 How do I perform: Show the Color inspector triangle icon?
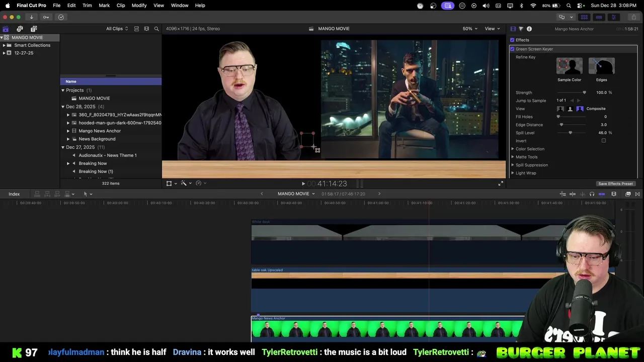[521, 29]
